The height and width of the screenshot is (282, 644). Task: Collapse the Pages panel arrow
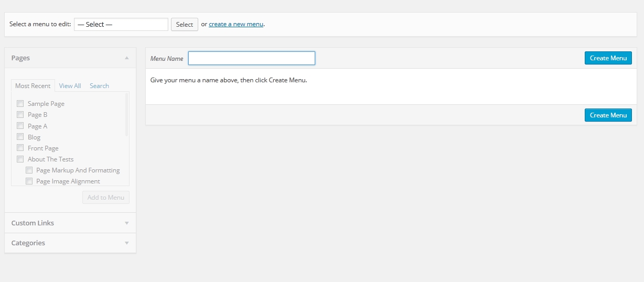(126, 58)
